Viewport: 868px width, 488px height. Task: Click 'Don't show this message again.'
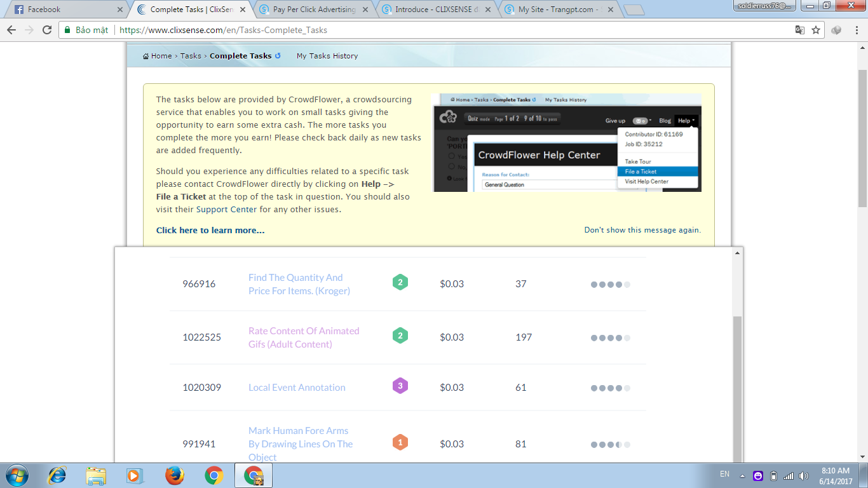click(x=642, y=230)
